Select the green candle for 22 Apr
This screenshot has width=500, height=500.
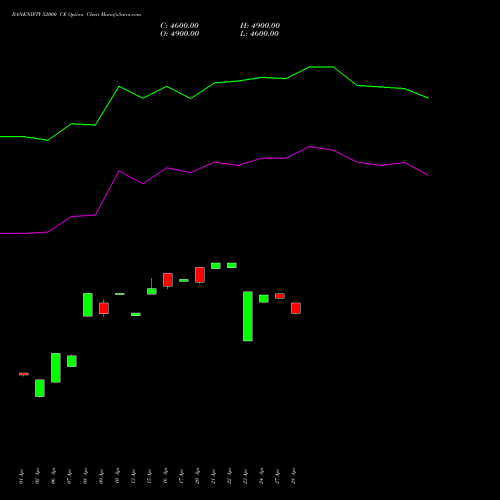click(x=232, y=265)
